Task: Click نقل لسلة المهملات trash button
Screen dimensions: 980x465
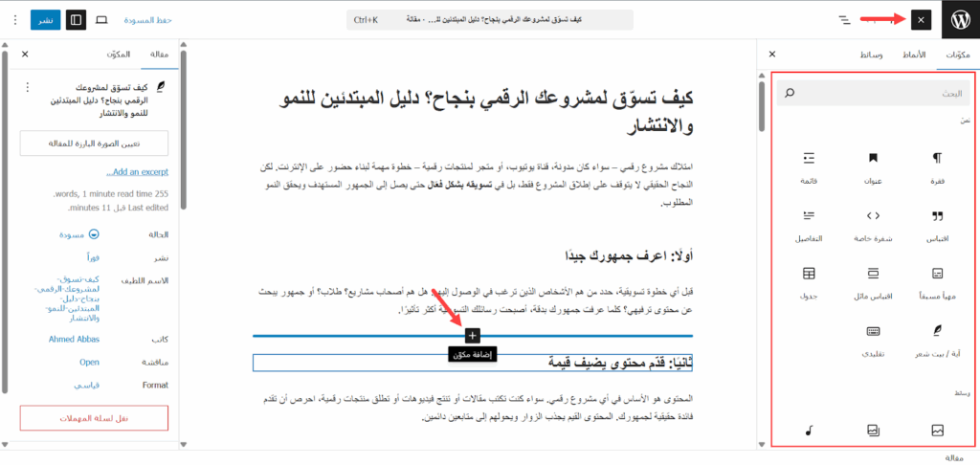Action: pyautogui.click(x=95, y=418)
